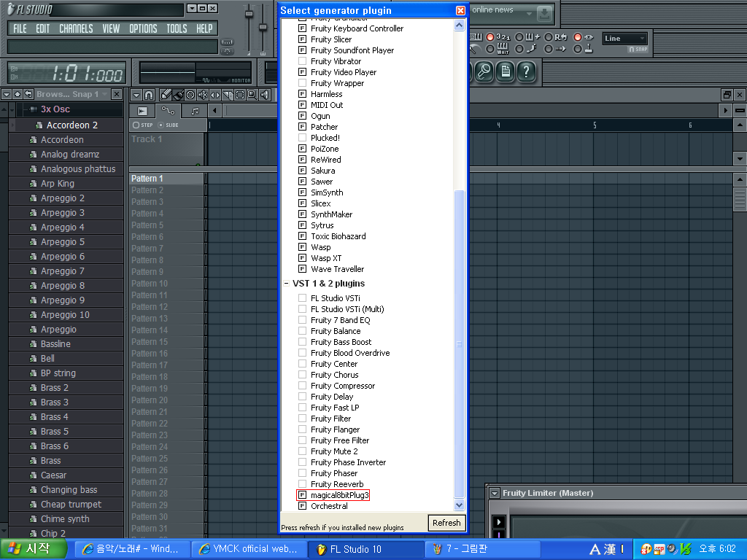Toggle the 3-2-1 recording countdown LED
This screenshot has width=747, height=560.
pyautogui.click(x=489, y=37)
